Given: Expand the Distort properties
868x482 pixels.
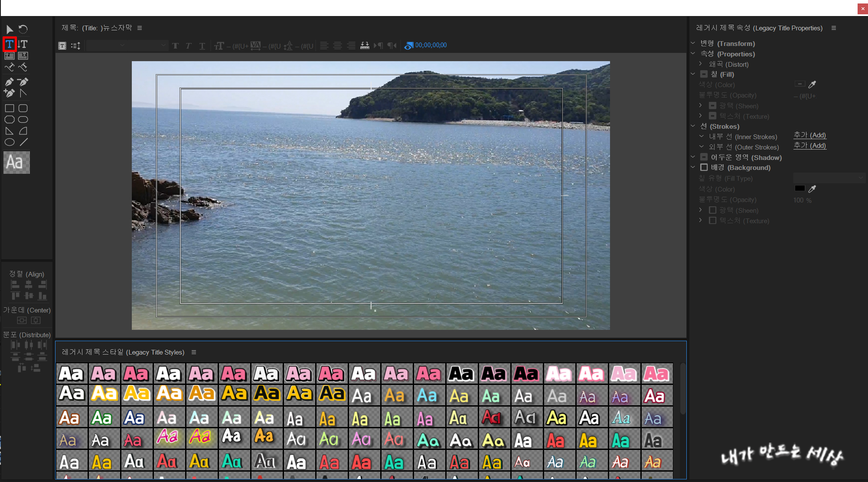Looking at the screenshot, I should [701, 64].
